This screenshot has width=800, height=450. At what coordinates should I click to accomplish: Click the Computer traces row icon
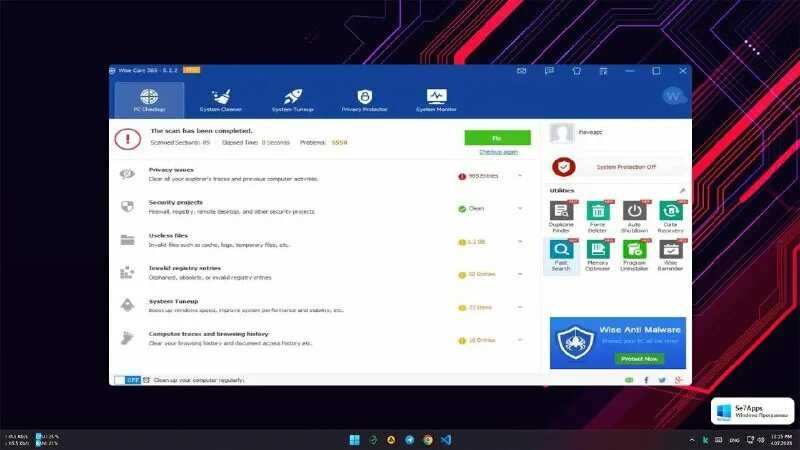pyautogui.click(x=127, y=338)
